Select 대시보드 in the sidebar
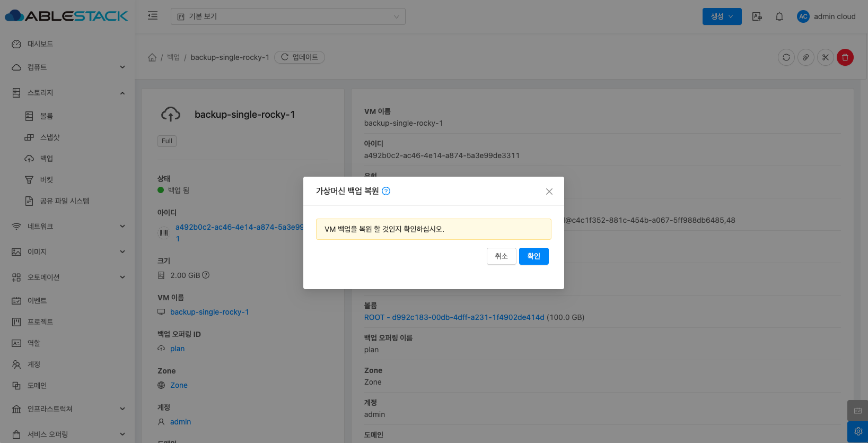The width and height of the screenshot is (868, 443). coord(40,44)
